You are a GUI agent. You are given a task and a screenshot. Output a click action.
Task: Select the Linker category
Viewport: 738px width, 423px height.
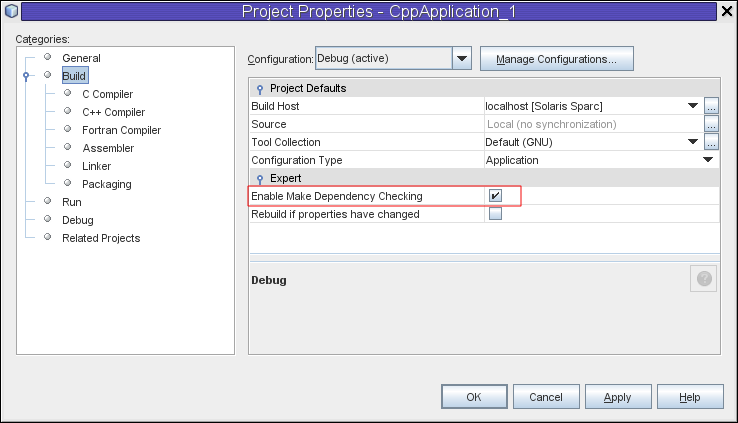pos(96,166)
